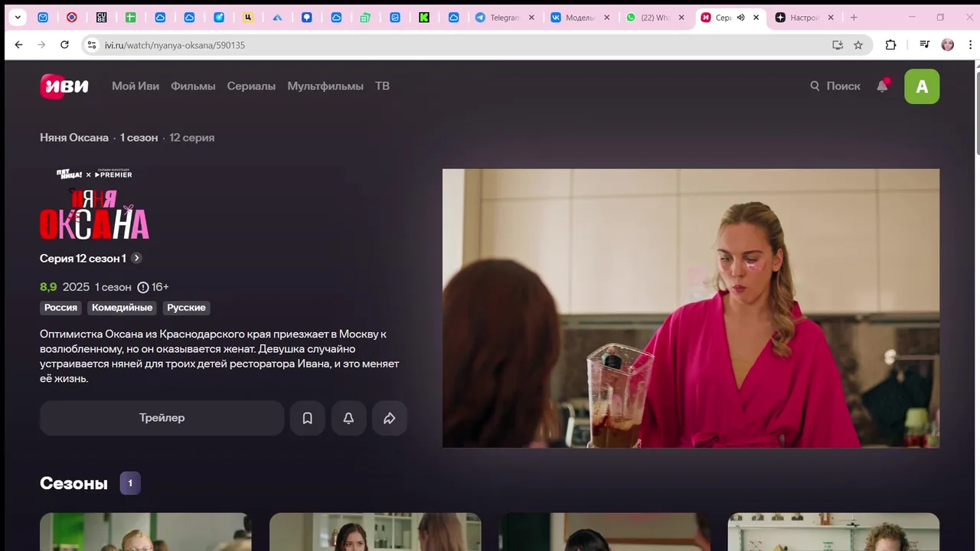
Task: Open the green A user profile avatar
Action: pos(922,86)
